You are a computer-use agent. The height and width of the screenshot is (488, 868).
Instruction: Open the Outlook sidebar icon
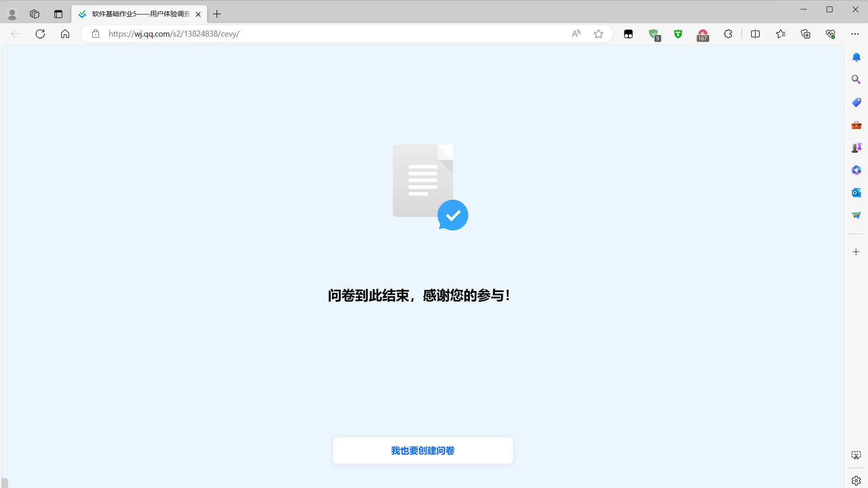pyautogui.click(x=856, y=193)
